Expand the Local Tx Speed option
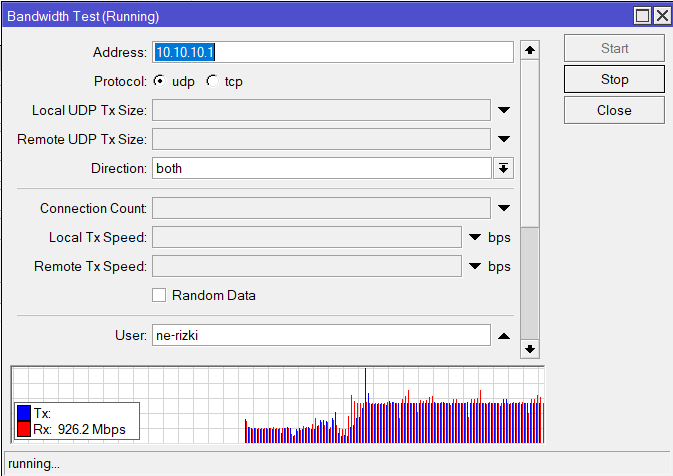 pos(475,237)
